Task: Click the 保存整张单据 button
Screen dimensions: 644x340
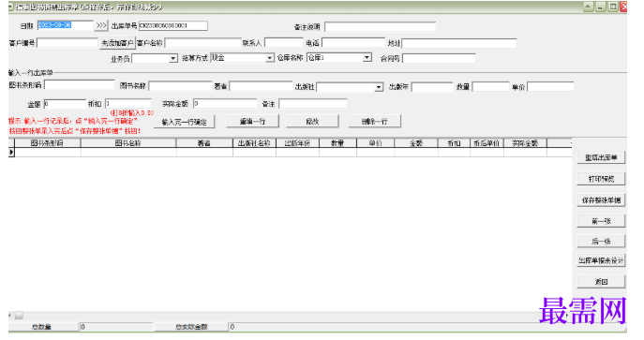Action: (601, 200)
